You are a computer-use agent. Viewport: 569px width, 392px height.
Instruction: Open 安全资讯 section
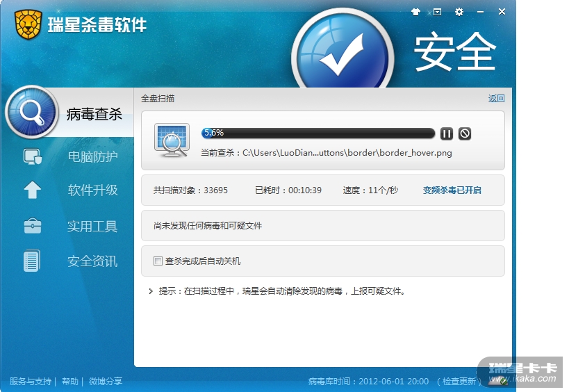point(92,261)
